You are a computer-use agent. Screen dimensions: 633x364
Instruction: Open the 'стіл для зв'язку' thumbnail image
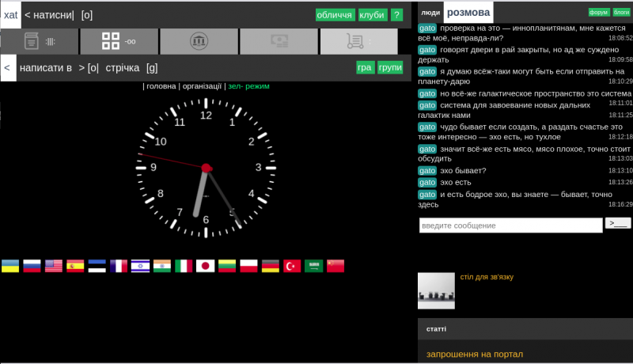(436, 290)
